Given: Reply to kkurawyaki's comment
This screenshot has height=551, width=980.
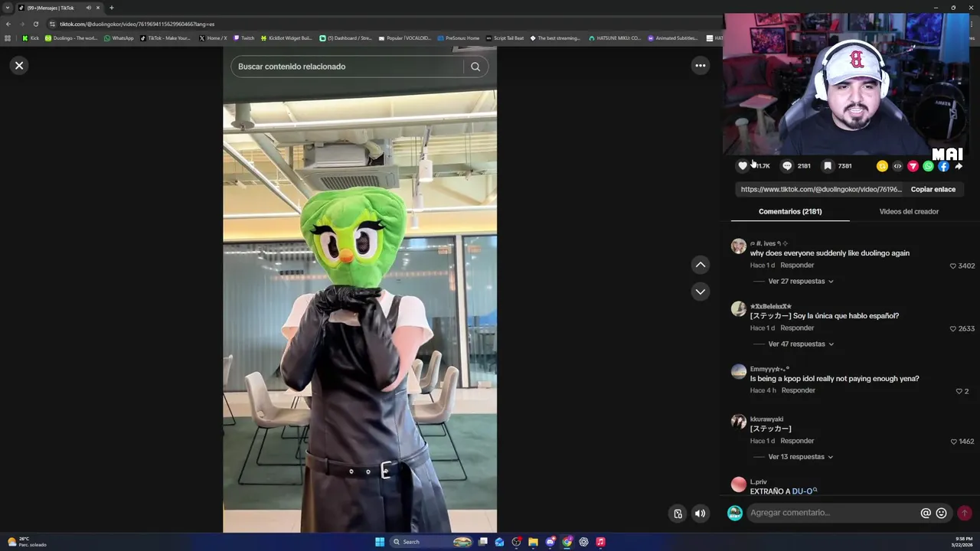Looking at the screenshot, I should [x=797, y=441].
